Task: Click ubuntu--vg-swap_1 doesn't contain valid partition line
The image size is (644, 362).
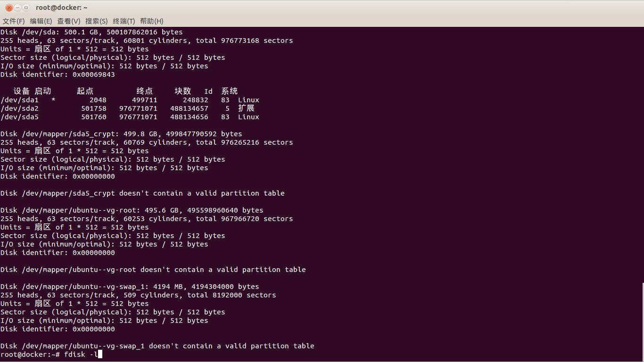Action: [x=157, y=346]
